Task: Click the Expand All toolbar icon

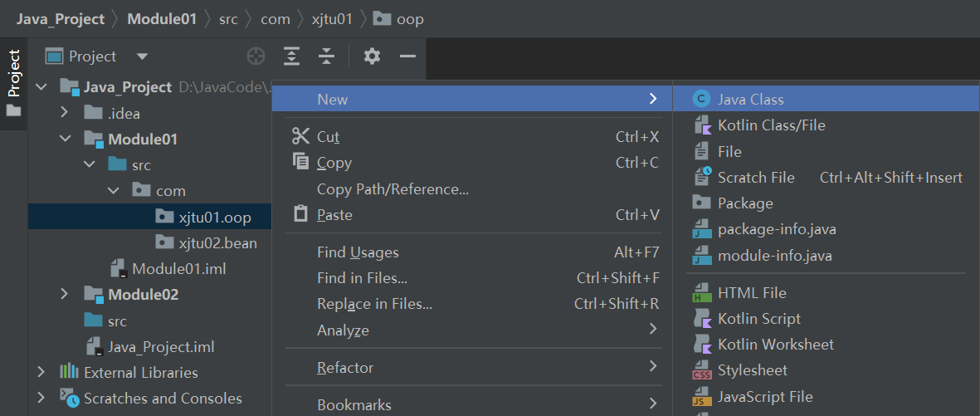Action: [x=291, y=56]
